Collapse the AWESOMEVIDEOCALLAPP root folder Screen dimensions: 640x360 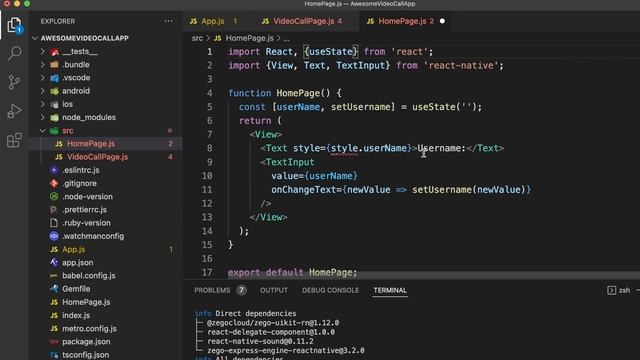pyautogui.click(x=35, y=38)
